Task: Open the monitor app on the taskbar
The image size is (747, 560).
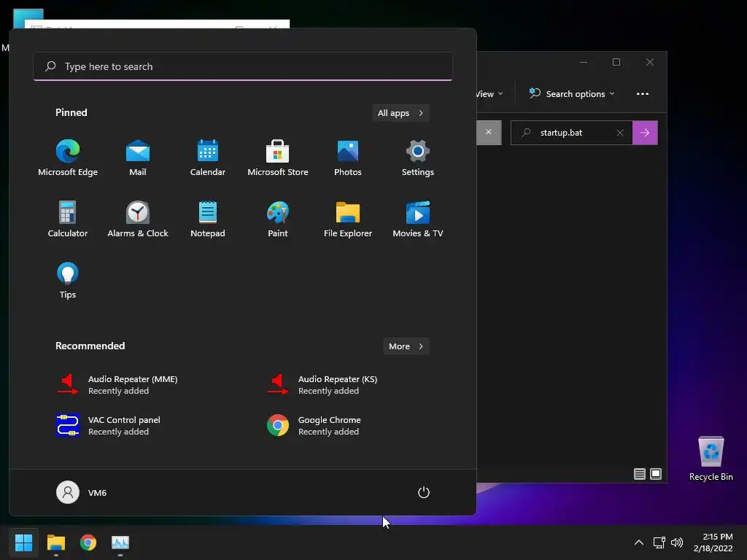Action: [120, 542]
